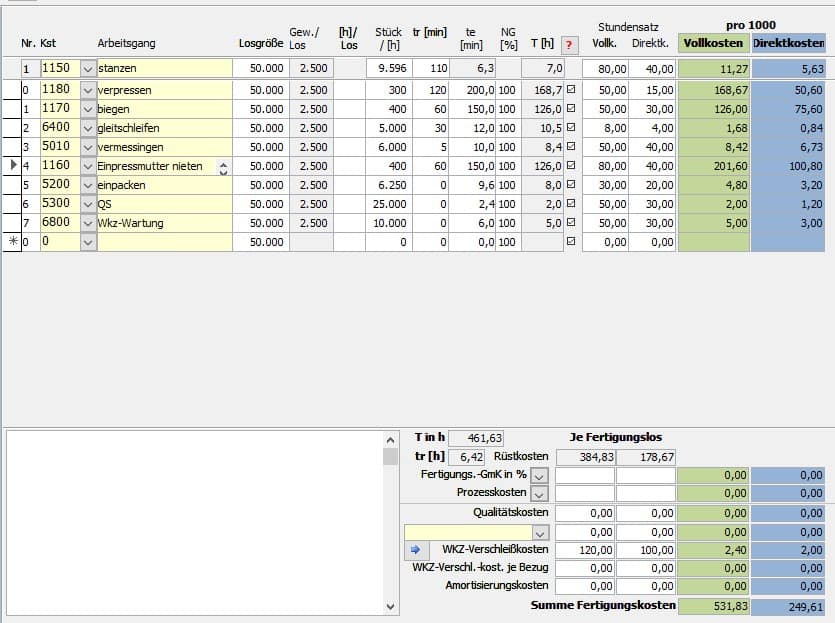This screenshot has height=623, width=835.
Task: Toggle the checkbox in the Wkz-Wartung row
Action: (571, 223)
